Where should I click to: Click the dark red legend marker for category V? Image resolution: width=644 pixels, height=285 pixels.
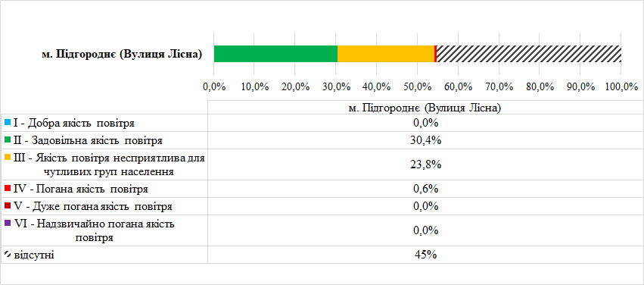8,205
